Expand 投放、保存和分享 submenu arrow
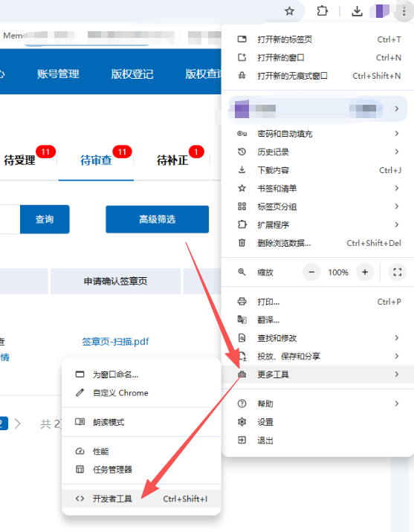The height and width of the screenshot is (532, 414). click(397, 356)
